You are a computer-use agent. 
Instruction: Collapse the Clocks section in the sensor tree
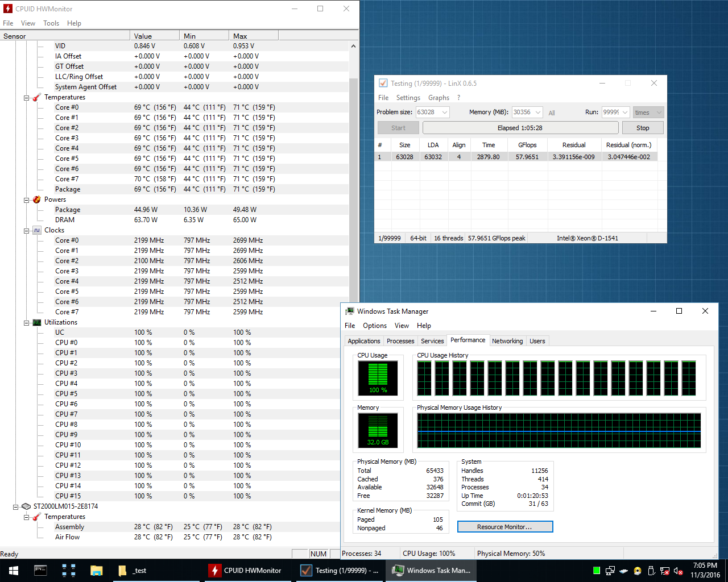click(x=26, y=231)
